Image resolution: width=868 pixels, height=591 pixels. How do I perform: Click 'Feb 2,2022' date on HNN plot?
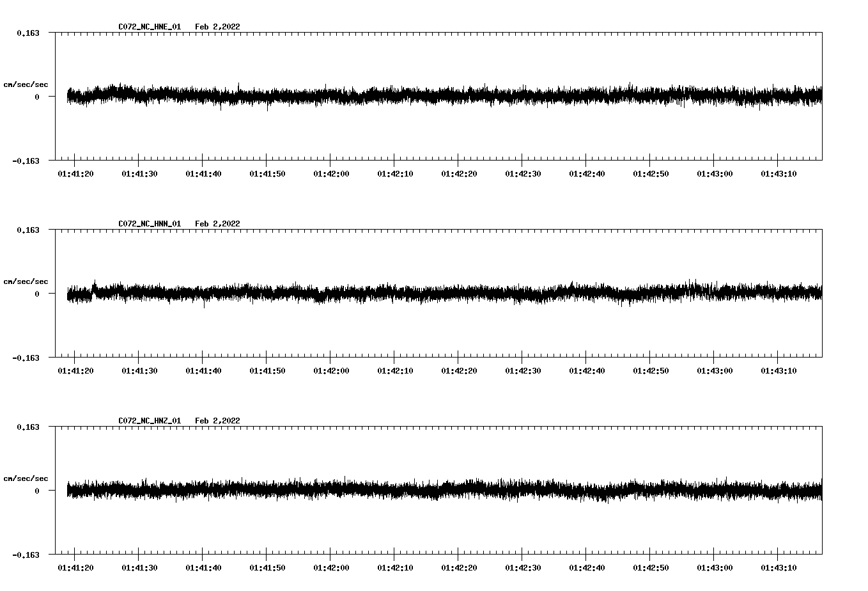(218, 224)
